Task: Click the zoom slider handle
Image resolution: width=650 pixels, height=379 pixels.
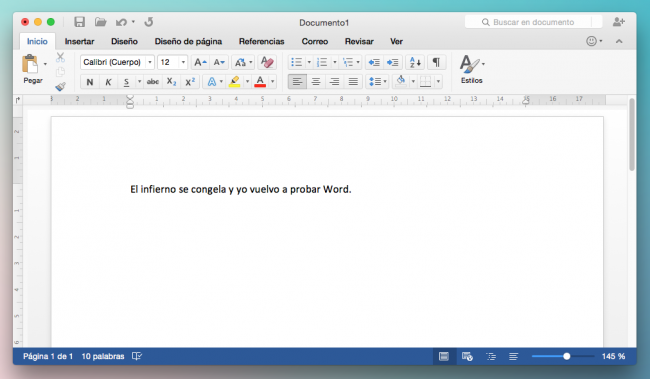Action: pos(567,356)
